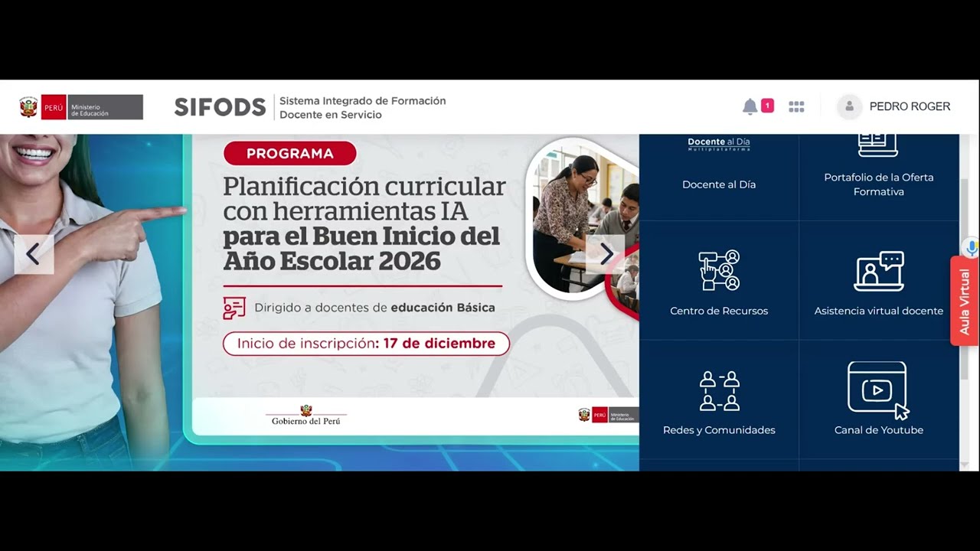Click the Redes y Comunidades label

click(x=719, y=430)
